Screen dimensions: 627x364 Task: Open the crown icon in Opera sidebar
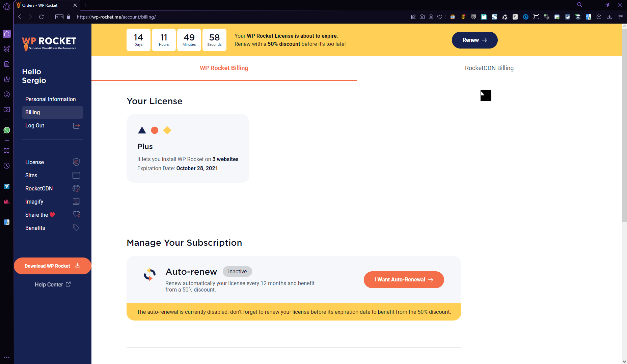pyautogui.click(x=7, y=79)
